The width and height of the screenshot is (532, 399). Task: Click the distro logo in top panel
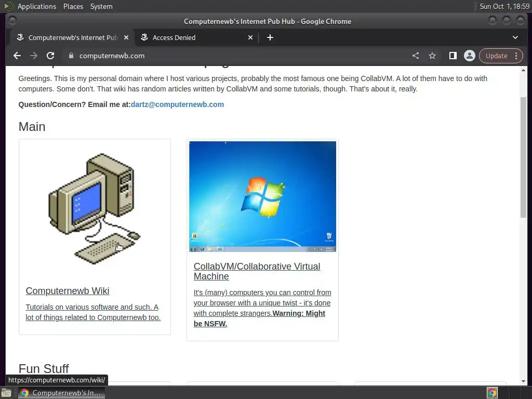point(9,6)
